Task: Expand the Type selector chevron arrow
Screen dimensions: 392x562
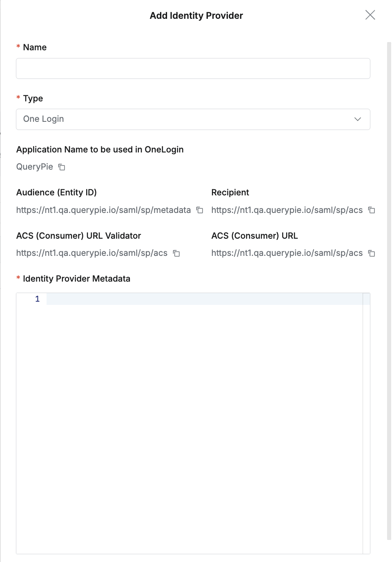Action: coord(358,119)
